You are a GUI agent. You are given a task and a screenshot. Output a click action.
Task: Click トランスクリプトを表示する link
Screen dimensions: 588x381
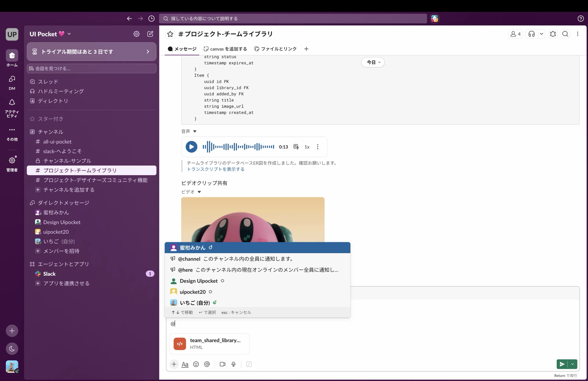point(216,169)
